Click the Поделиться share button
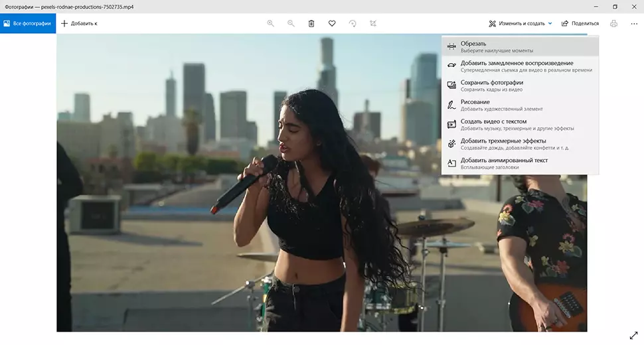 click(x=580, y=23)
